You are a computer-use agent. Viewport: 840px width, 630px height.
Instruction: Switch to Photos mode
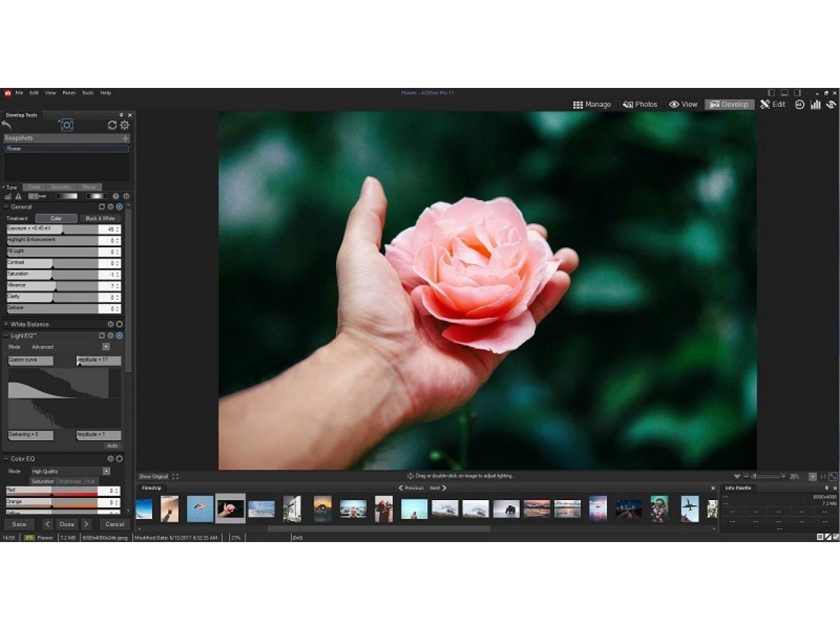point(640,104)
